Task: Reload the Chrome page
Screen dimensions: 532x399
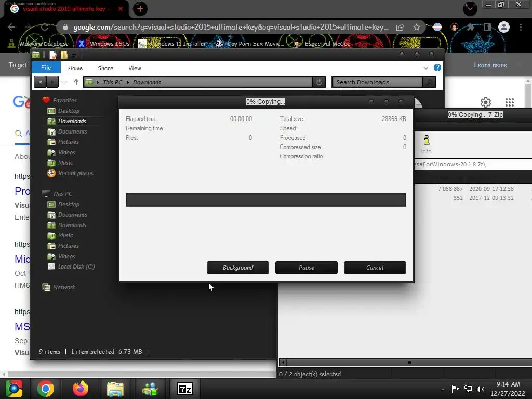Action: 45,27
